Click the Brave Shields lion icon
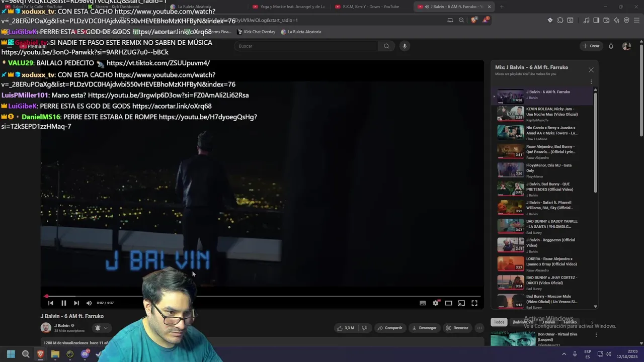 click(x=474, y=20)
